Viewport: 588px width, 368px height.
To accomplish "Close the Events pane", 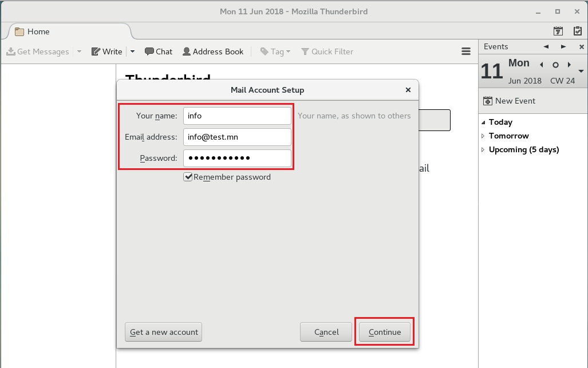I will click(x=581, y=47).
